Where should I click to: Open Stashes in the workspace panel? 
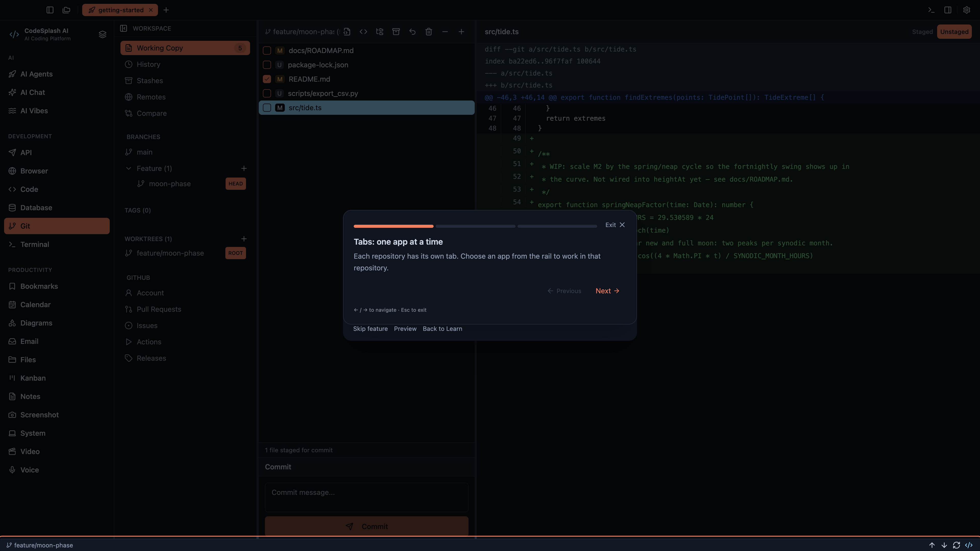(185, 81)
